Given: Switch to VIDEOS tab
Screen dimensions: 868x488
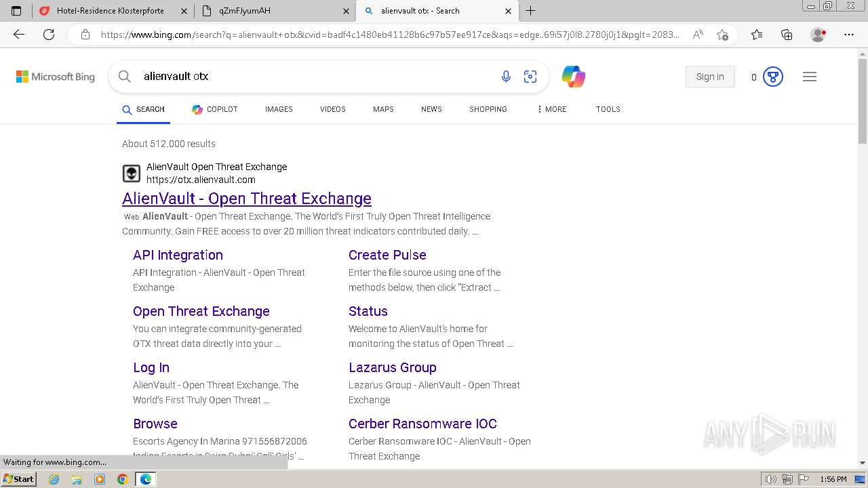Looking at the screenshot, I should (333, 109).
